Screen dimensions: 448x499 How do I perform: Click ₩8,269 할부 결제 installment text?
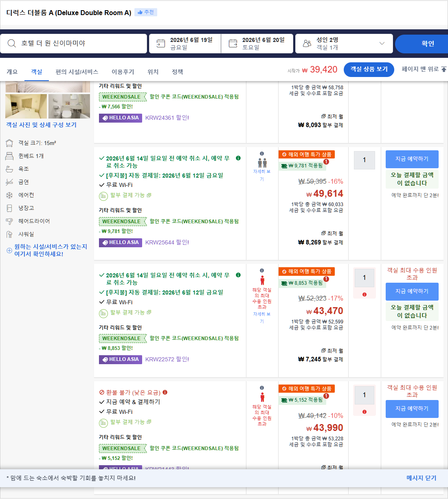click(321, 242)
